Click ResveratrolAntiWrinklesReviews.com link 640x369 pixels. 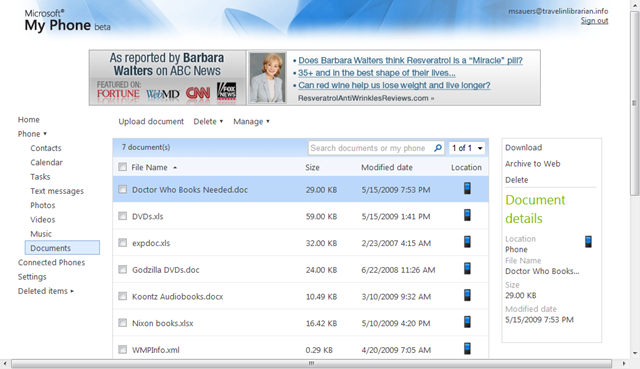pos(366,98)
